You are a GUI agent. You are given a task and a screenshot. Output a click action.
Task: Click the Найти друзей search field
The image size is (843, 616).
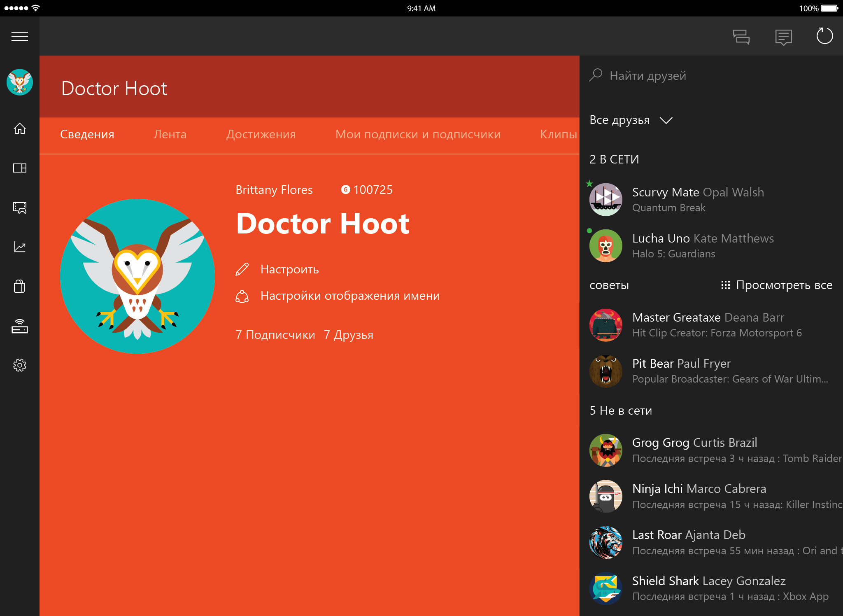tap(648, 76)
